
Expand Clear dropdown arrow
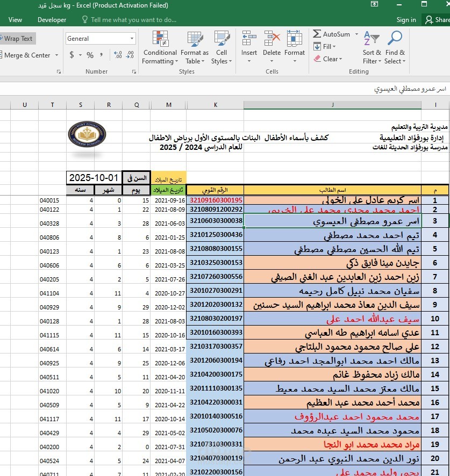pyautogui.click(x=341, y=59)
